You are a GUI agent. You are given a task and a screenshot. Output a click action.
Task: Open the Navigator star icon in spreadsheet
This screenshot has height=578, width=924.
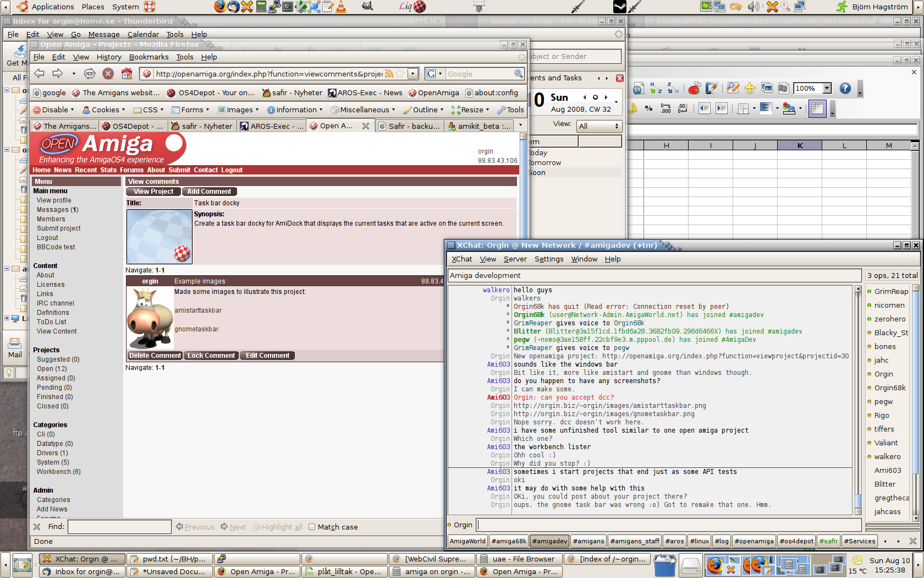[750, 88]
